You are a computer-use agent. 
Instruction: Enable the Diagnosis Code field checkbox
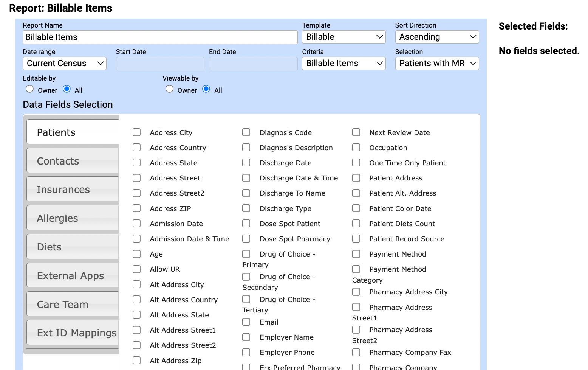(246, 132)
